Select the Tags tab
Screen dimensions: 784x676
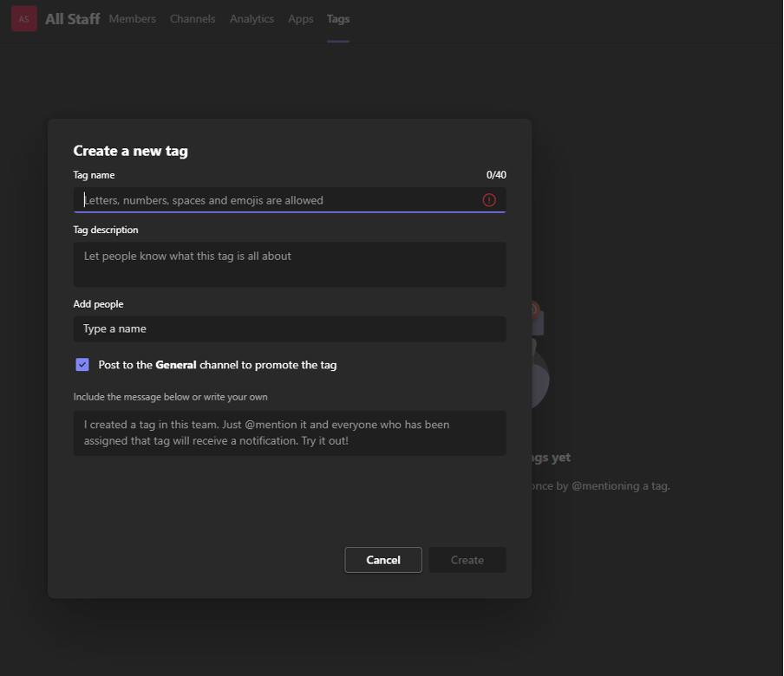pos(338,19)
